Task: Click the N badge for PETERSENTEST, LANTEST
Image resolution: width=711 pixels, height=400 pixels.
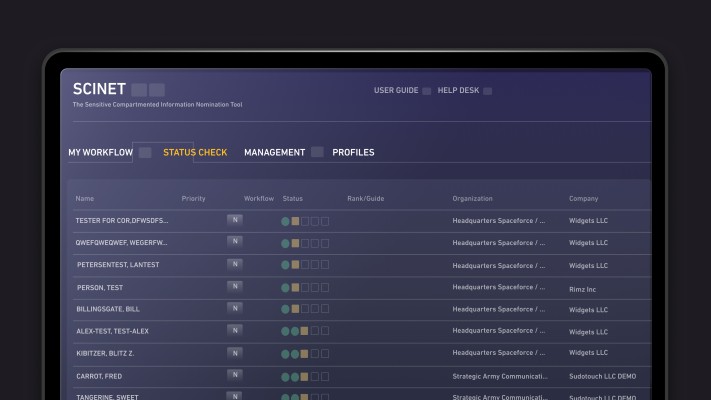Action: pyautogui.click(x=235, y=264)
